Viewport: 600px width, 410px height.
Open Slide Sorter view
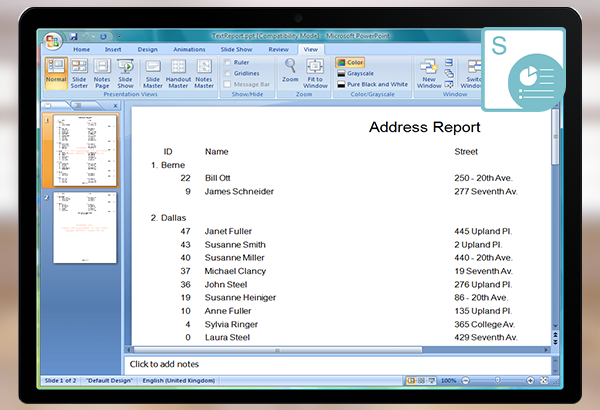(x=78, y=72)
